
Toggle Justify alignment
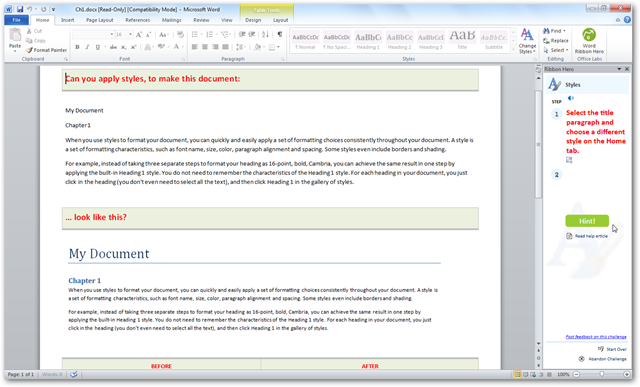[225, 47]
